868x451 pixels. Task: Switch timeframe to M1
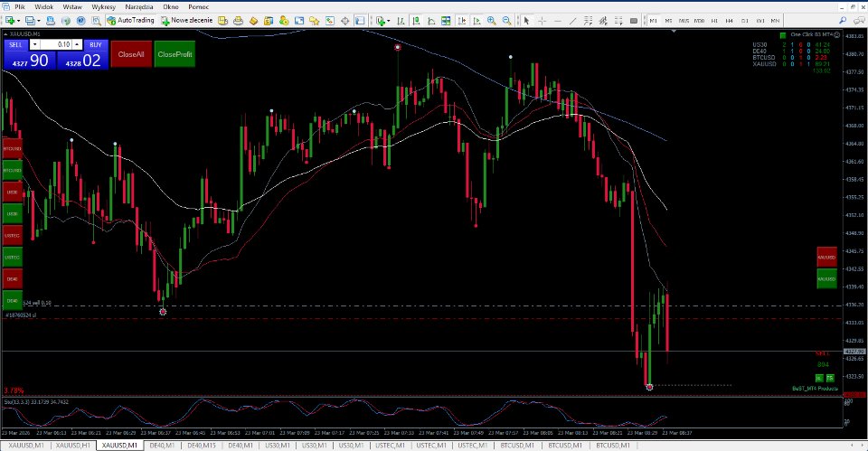point(653,21)
